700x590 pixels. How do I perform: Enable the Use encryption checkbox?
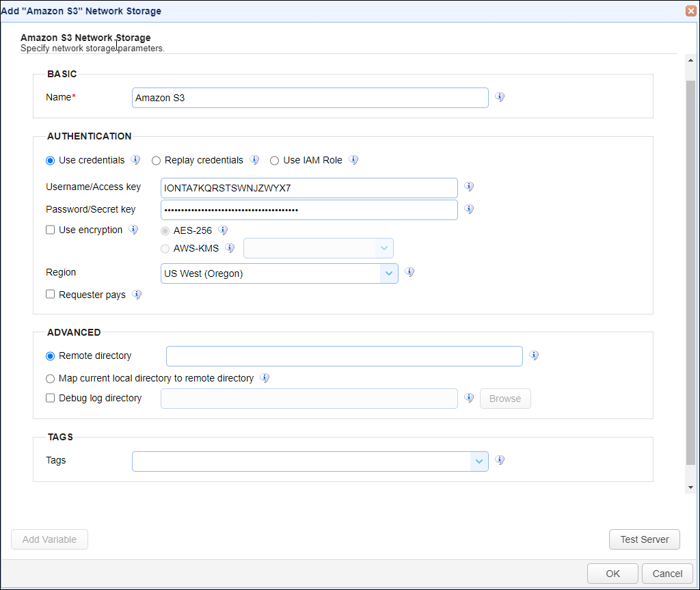tap(51, 230)
